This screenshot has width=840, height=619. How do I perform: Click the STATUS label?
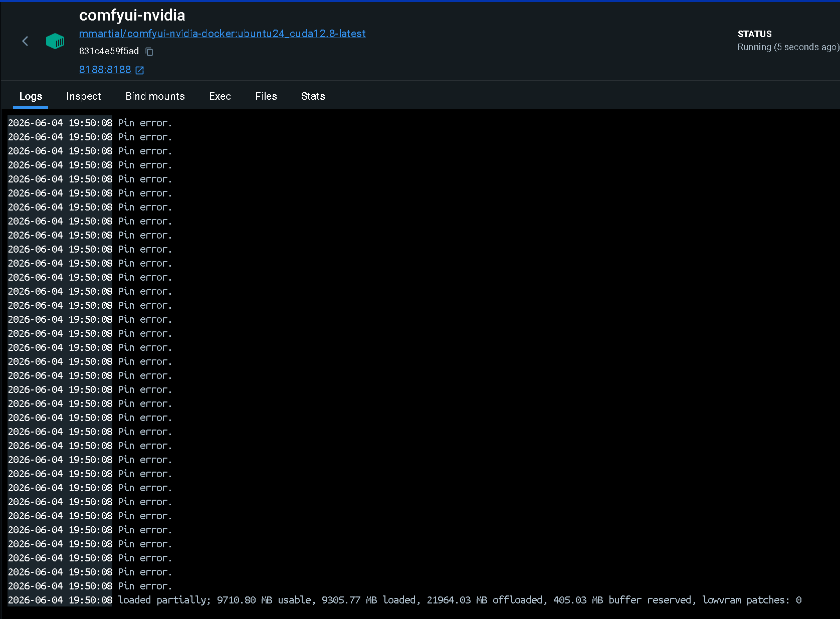pos(755,34)
